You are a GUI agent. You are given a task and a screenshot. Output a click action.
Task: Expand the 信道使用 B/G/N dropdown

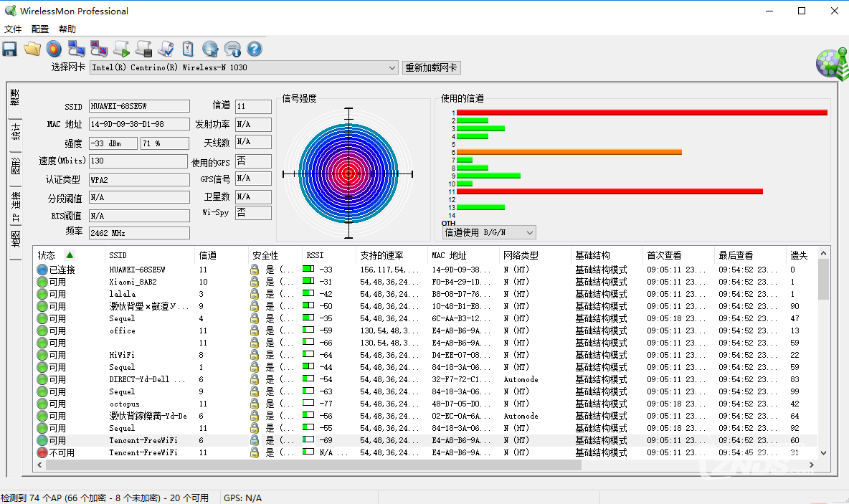coord(489,233)
